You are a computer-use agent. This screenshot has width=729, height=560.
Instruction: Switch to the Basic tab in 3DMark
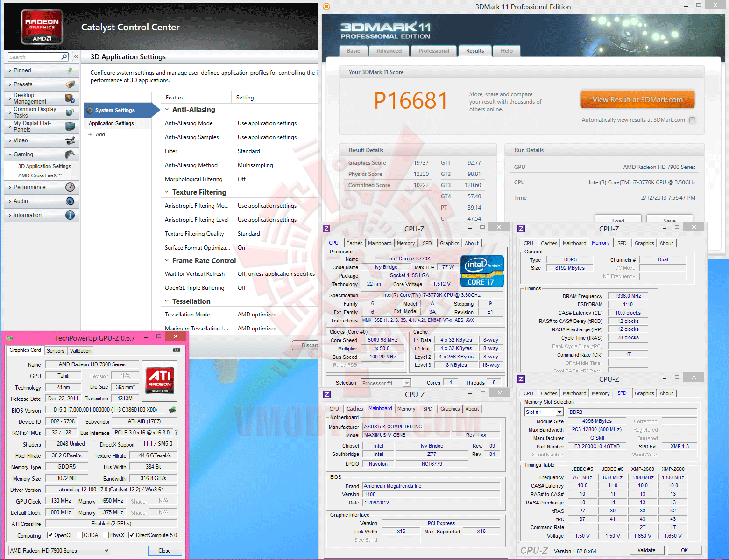click(354, 51)
